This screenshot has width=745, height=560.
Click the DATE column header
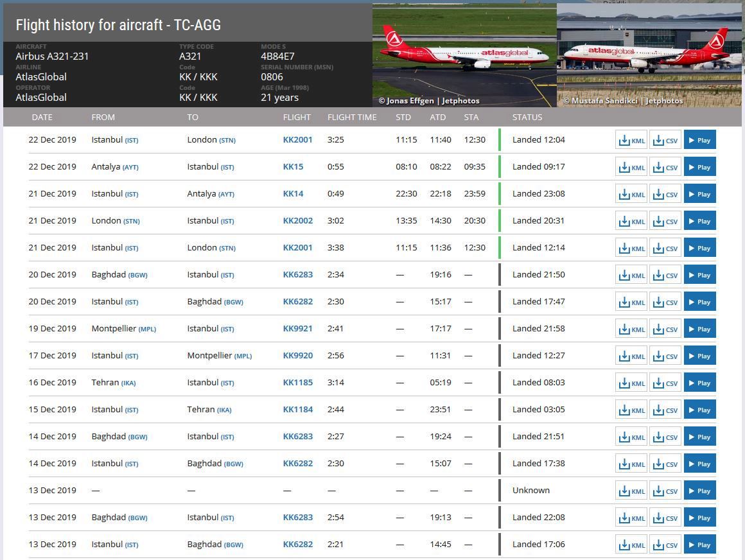coord(42,118)
